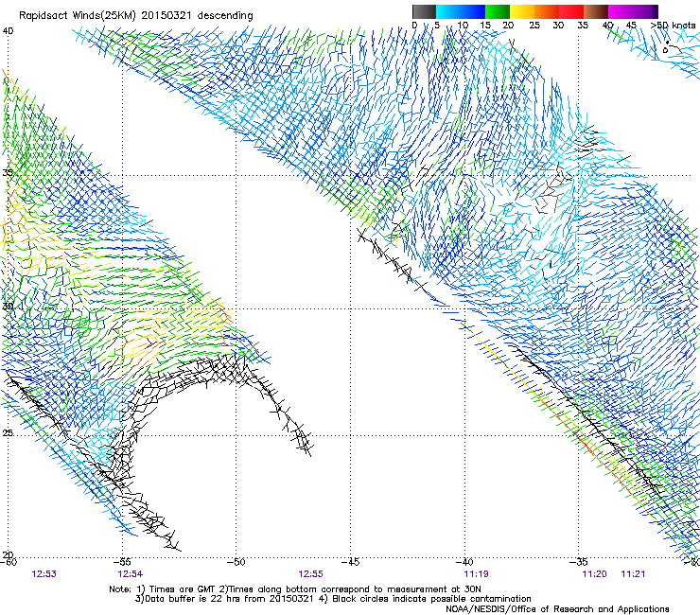This screenshot has width=700, height=615.
Task: Click the orange 25-30 knots legend segment
Action: tap(547, 11)
